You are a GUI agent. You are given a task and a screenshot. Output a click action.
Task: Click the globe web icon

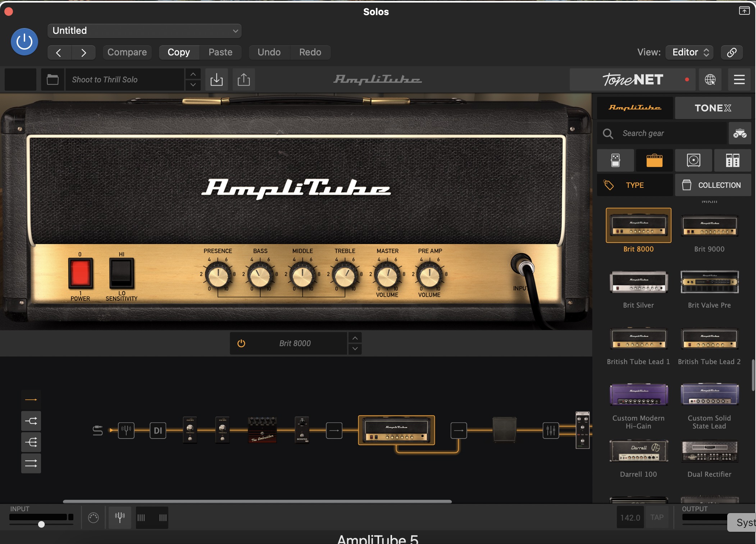(710, 80)
